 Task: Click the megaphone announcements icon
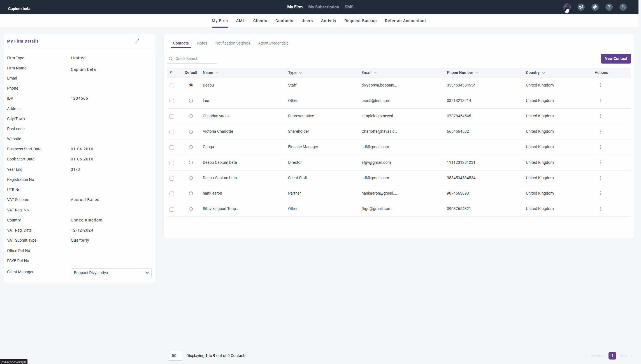click(x=581, y=7)
